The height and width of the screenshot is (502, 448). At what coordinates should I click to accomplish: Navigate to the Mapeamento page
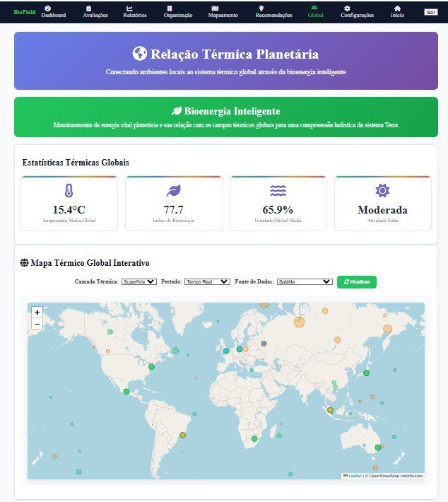pyautogui.click(x=223, y=12)
